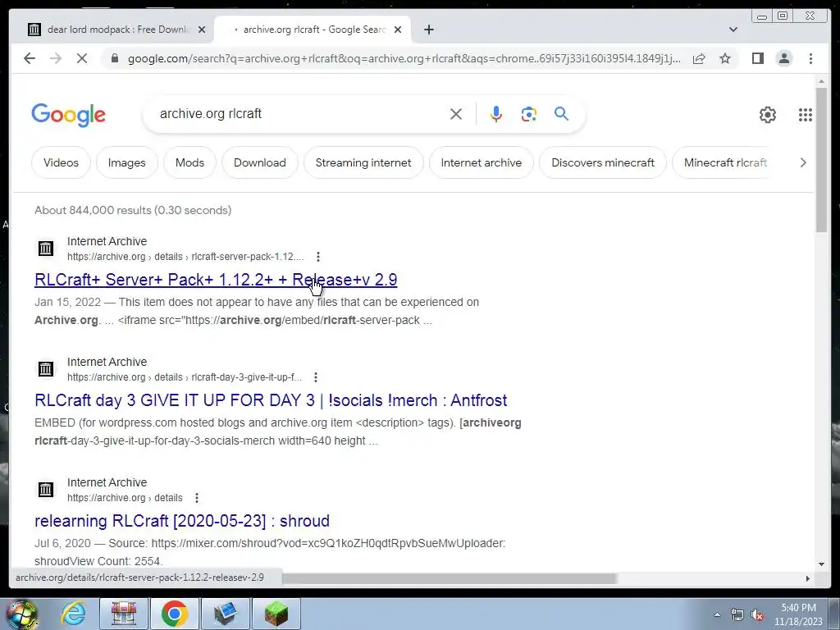Open the taskbar clock showing 5:40 PM
Viewport: 840px width, 630px height.
(x=798, y=614)
